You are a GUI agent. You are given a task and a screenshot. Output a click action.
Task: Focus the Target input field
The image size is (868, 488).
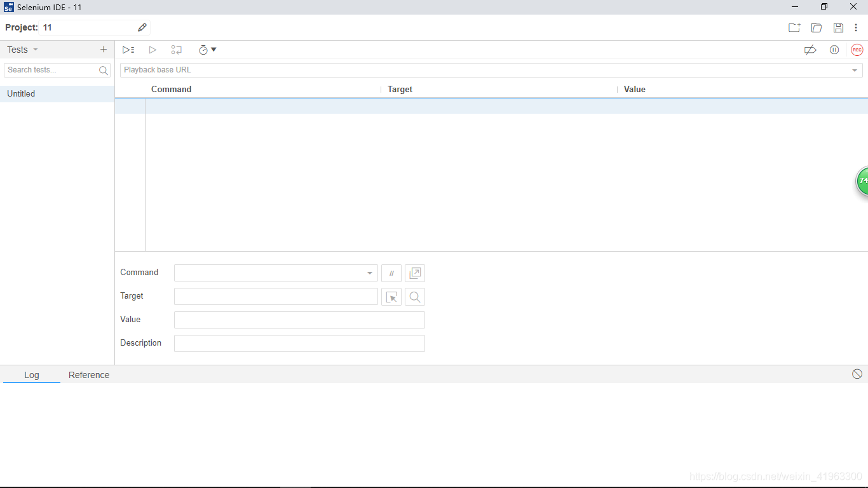click(276, 296)
